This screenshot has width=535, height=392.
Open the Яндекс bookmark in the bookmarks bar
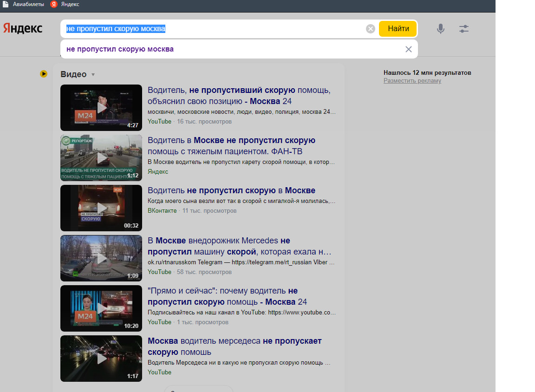point(65,4)
